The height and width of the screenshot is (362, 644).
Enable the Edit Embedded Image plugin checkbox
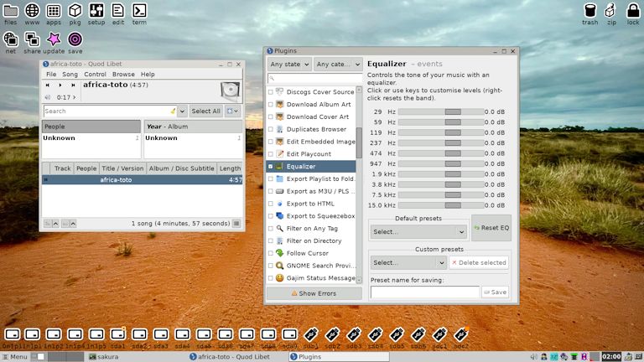point(270,142)
